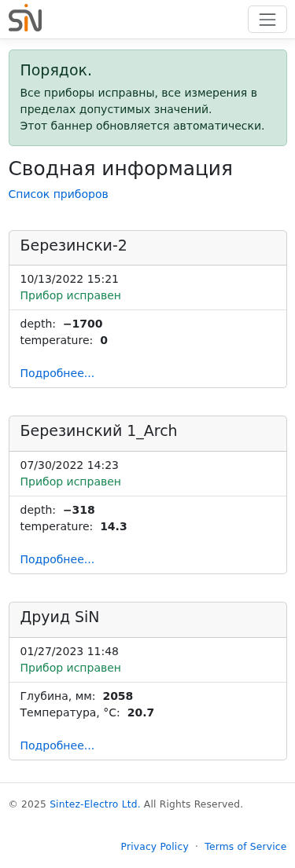Viewport: 295px width, 868px height.
Task: Open Подробнее for Друид SiN
Action: pos(57,745)
